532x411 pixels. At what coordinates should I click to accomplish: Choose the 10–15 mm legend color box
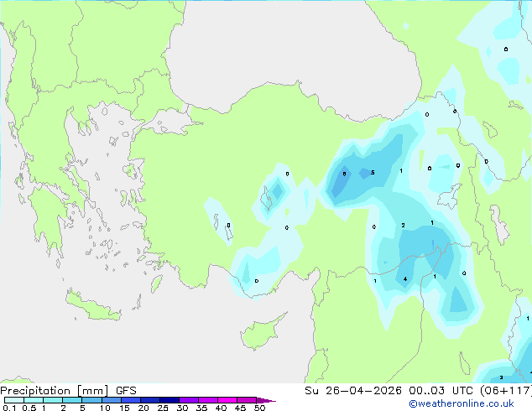pos(111,400)
